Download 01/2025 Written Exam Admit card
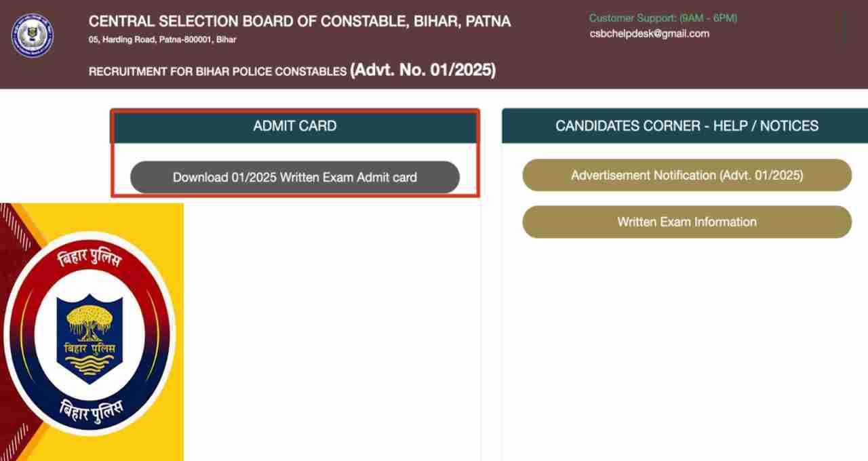Screen dimensions: 868x461 295,177
